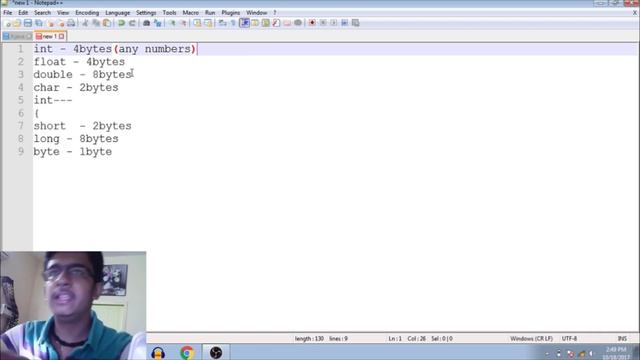Screen dimensions: 640x360
Task: Select the 'new 1' document tab
Action: click(x=50, y=36)
